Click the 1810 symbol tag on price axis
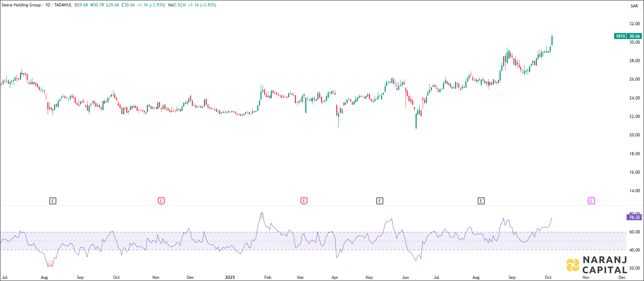The image size is (644, 281). pyautogui.click(x=620, y=36)
